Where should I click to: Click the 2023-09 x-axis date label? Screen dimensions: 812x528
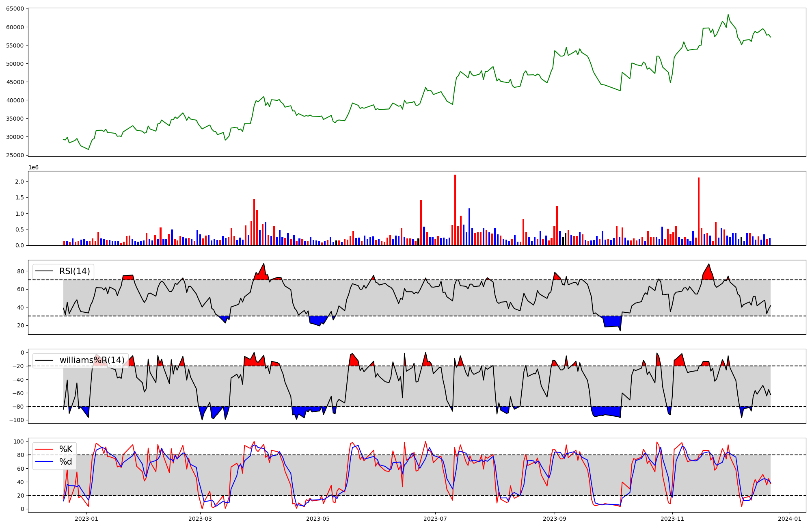pyautogui.click(x=555, y=519)
